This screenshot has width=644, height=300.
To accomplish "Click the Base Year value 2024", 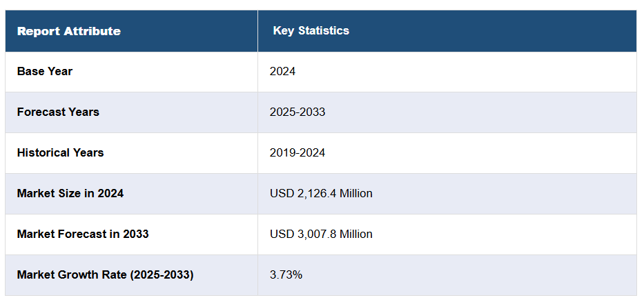I will tap(282, 71).
